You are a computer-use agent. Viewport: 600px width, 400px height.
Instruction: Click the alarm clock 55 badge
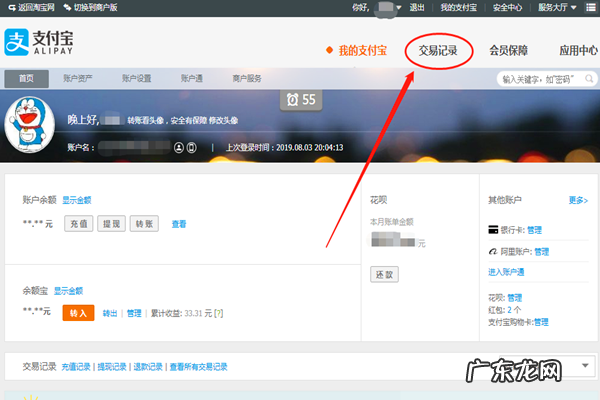301,100
